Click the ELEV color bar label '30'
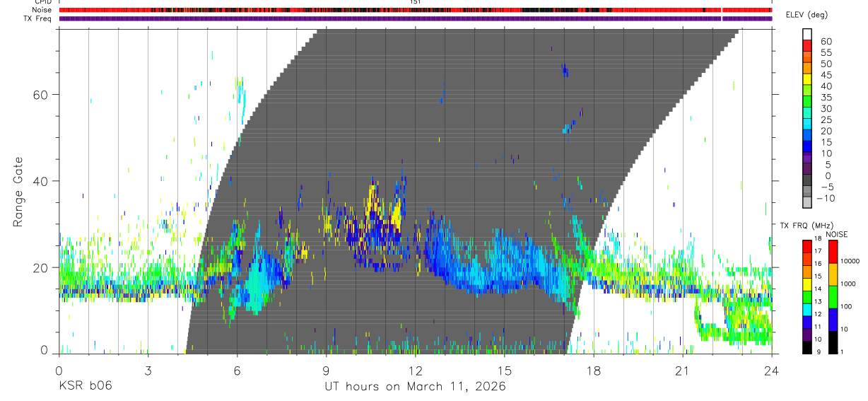Image resolution: width=868 pixels, height=401 pixels. point(826,109)
